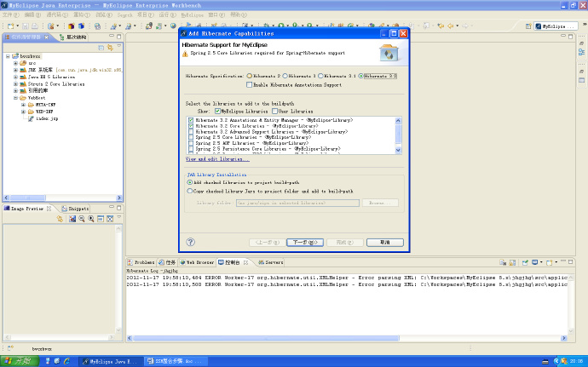Uncheck Hibernate 3.2 Annotations & Entity Manager
Image resolution: width=588 pixels, height=367 pixels.
(191, 120)
